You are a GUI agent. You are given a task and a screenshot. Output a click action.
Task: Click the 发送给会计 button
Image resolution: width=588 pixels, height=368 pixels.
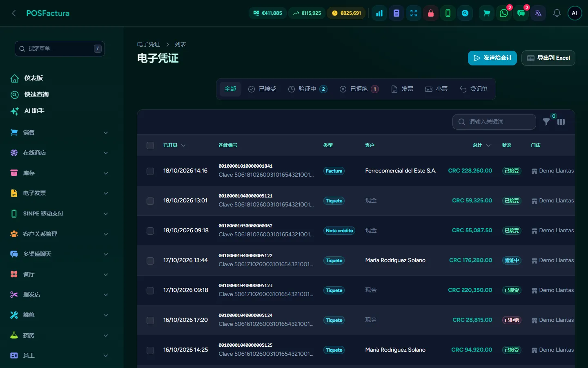click(x=492, y=58)
